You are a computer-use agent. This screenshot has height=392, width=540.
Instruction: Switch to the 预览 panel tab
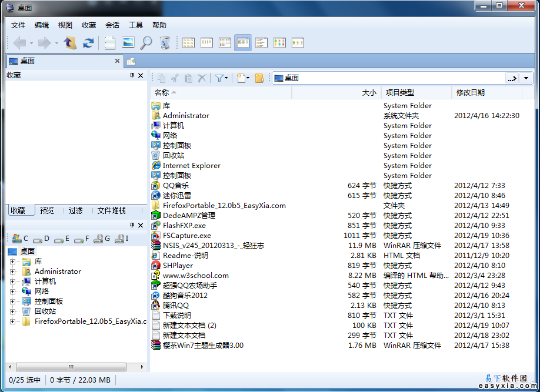46,210
